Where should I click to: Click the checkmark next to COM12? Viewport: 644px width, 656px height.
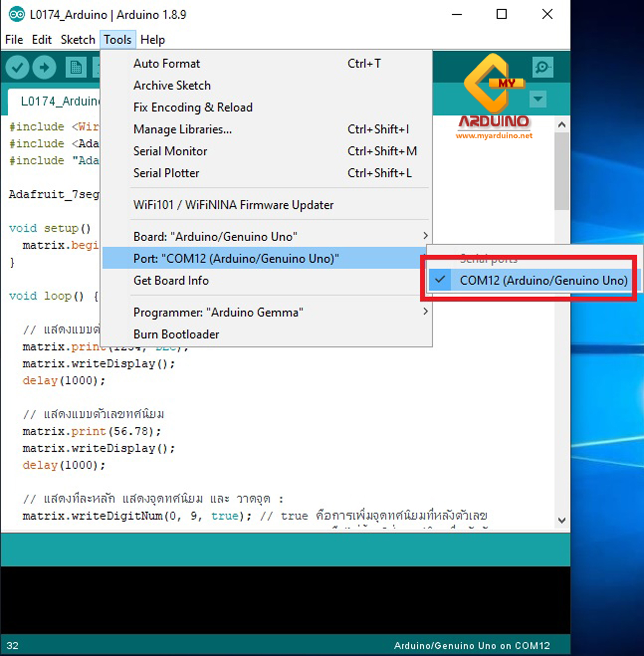tap(440, 280)
